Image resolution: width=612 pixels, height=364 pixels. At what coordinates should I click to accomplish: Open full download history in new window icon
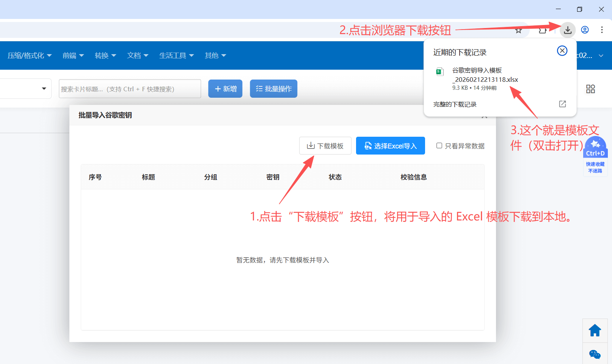(x=562, y=104)
